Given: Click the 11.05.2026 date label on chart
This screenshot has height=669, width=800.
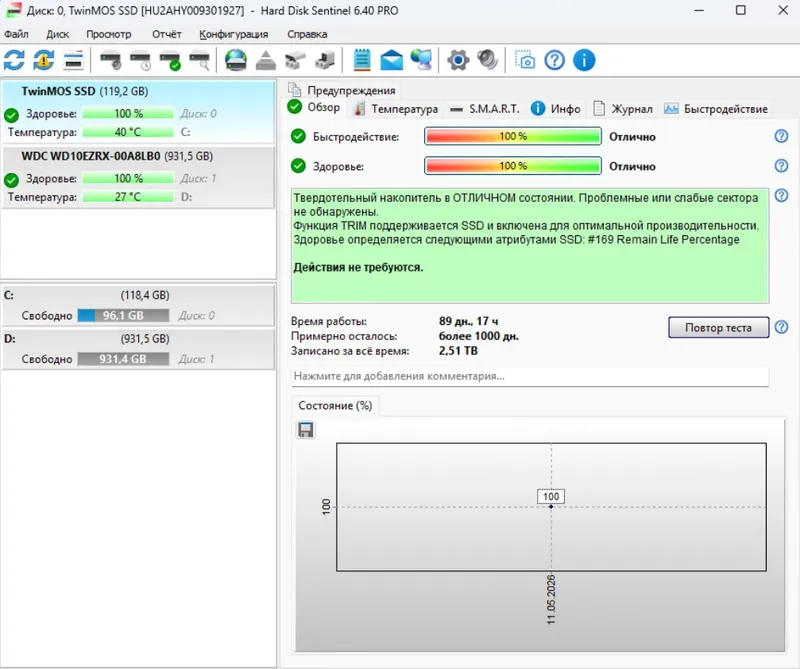Looking at the screenshot, I should pos(551,600).
